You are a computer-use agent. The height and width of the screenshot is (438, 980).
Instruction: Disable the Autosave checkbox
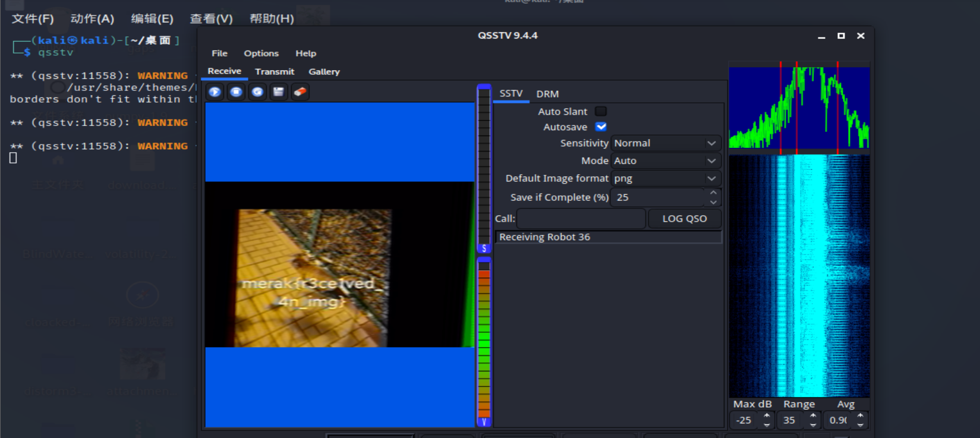pos(601,127)
